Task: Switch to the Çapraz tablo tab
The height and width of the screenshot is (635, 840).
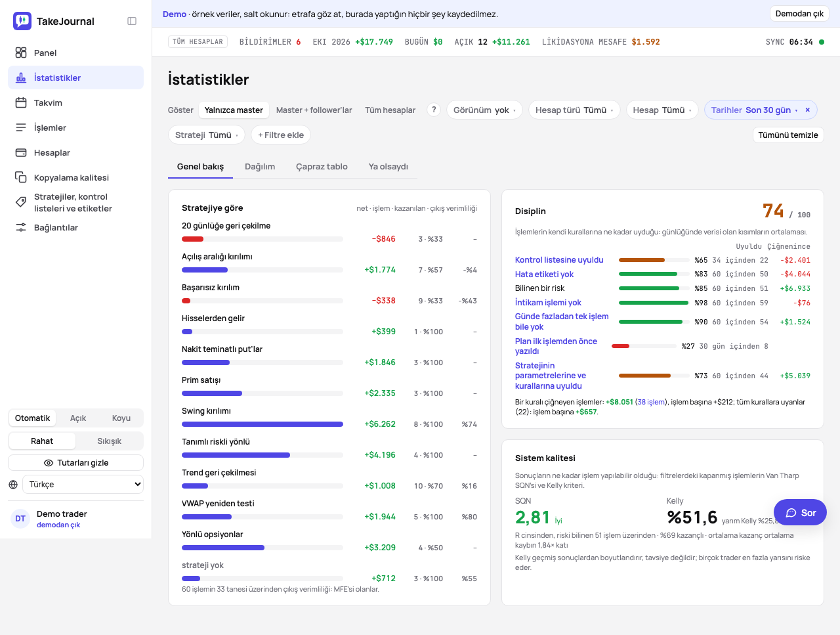Action: click(322, 167)
